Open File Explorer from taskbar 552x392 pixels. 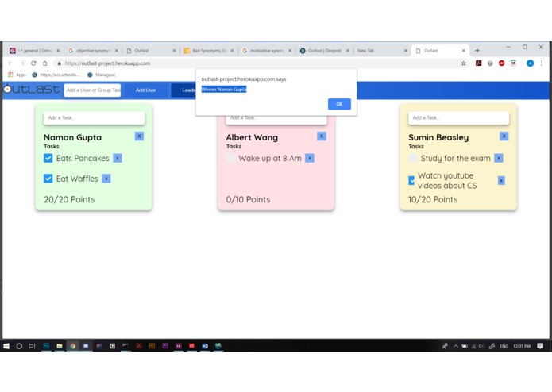[x=59, y=346]
